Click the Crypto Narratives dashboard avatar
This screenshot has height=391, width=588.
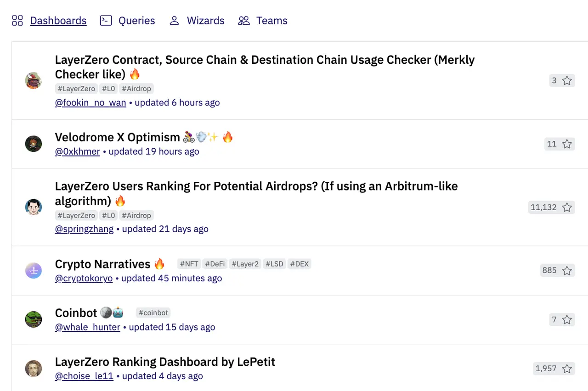(33, 270)
